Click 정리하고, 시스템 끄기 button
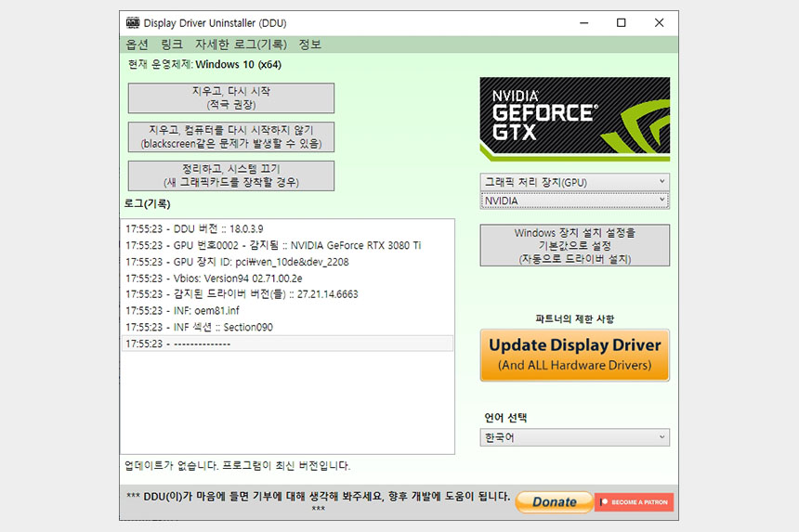 click(x=230, y=175)
